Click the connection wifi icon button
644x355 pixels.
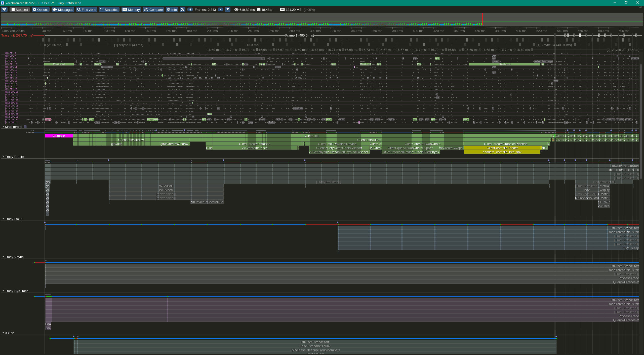pyautogui.click(x=4, y=10)
